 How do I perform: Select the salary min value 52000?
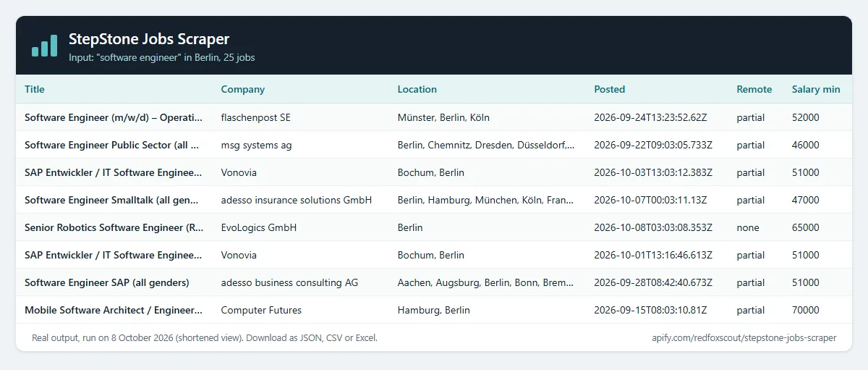[806, 117]
